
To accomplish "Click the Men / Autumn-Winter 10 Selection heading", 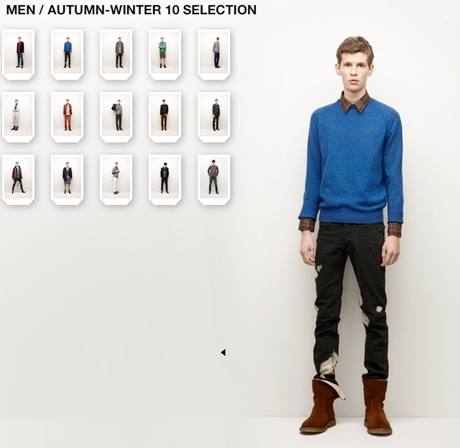I will click(x=131, y=10).
